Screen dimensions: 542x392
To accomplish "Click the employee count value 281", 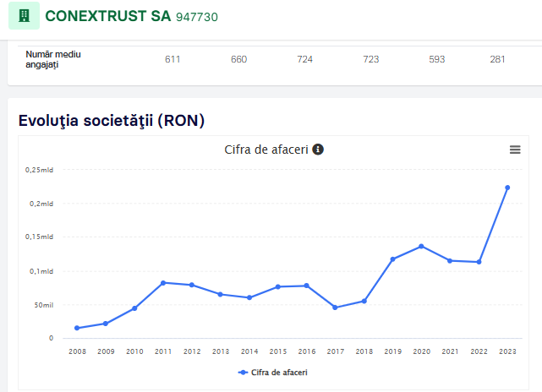I will [497, 59].
